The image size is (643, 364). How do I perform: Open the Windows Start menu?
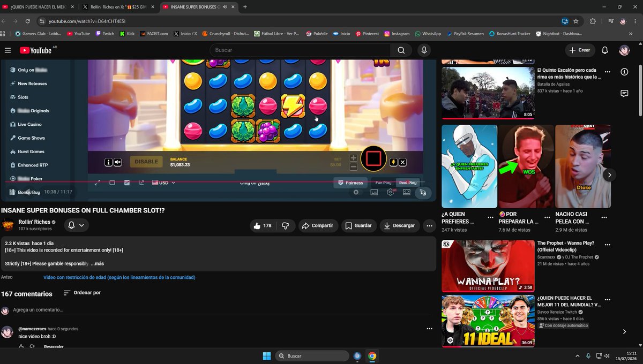click(266, 356)
